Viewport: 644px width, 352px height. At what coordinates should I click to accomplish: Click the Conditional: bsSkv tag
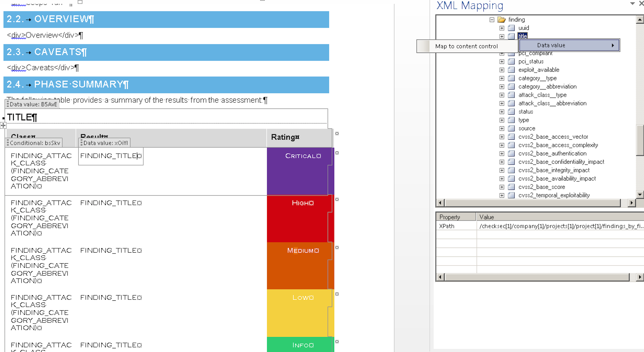(x=34, y=143)
